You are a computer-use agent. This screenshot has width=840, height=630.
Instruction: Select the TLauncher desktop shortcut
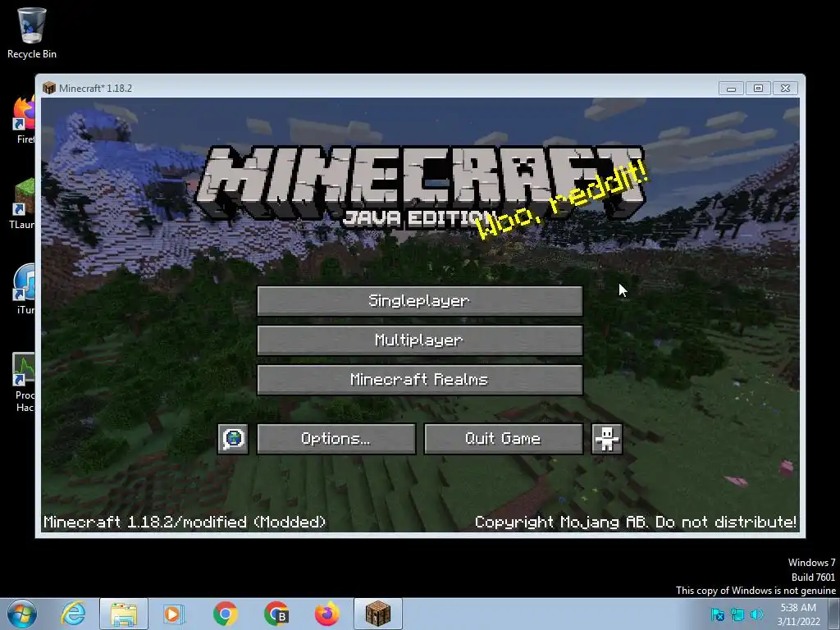point(23,204)
